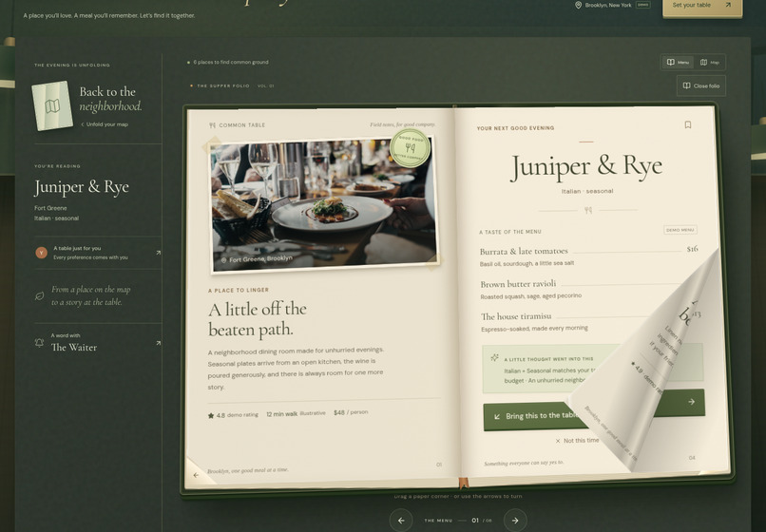
Task: Go to next page with right arrow
Action: pyautogui.click(x=515, y=521)
